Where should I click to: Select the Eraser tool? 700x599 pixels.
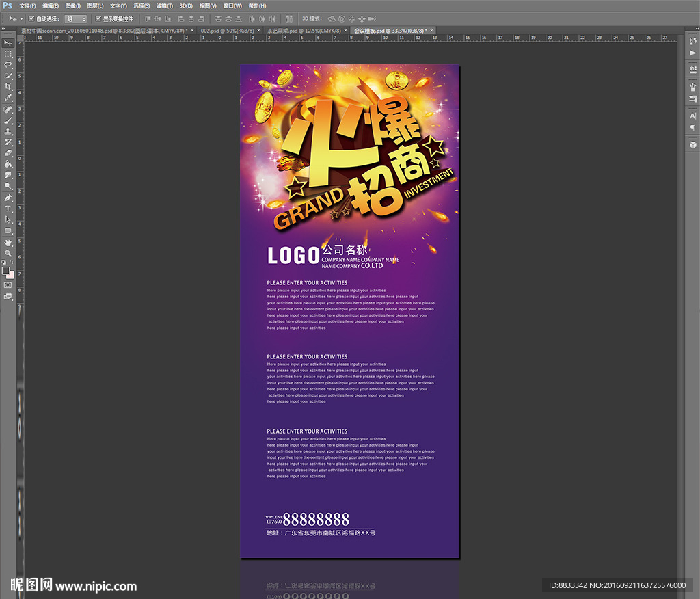(8, 153)
